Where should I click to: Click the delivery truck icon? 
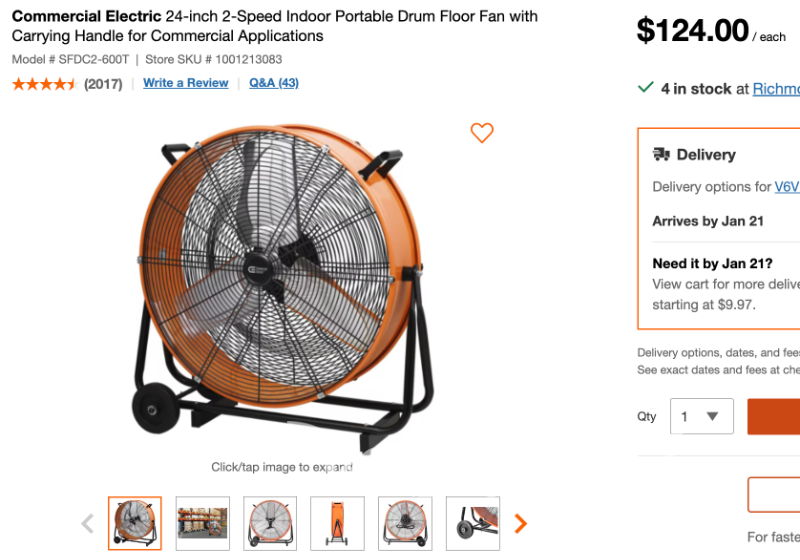coord(661,154)
